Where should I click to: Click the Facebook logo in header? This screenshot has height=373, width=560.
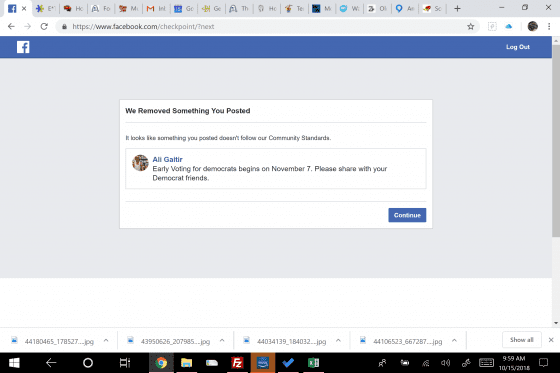click(23, 47)
